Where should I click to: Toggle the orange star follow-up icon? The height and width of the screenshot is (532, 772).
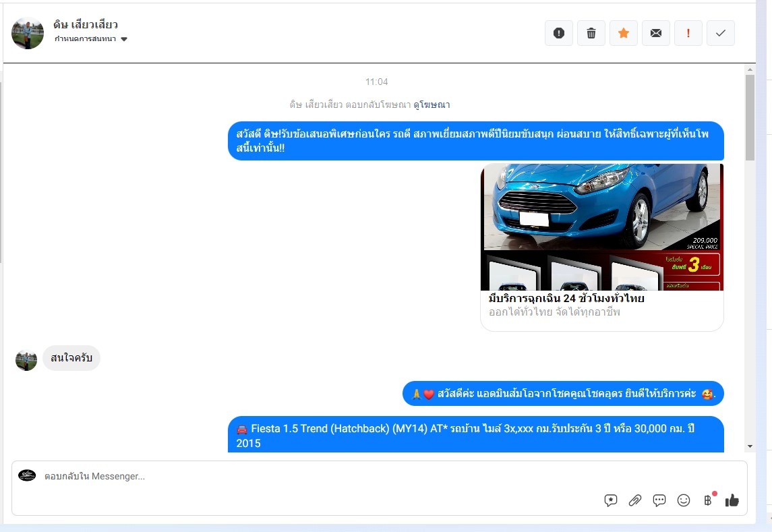[624, 33]
